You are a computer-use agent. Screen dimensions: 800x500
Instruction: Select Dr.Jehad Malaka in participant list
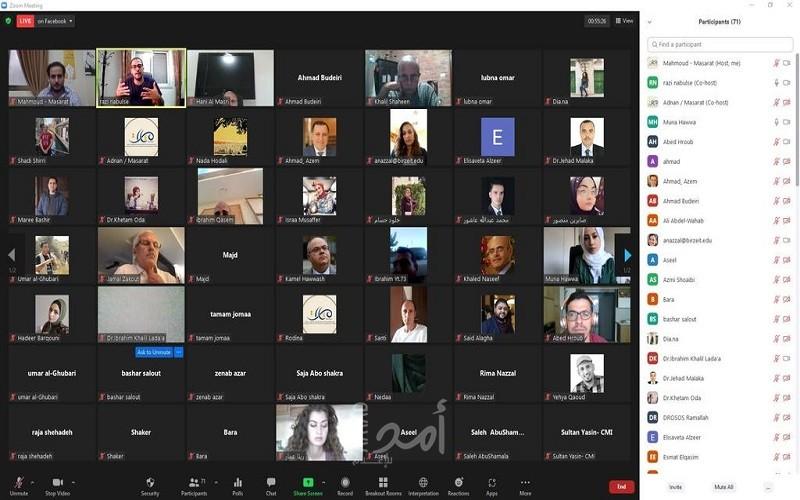coord(719,379)
